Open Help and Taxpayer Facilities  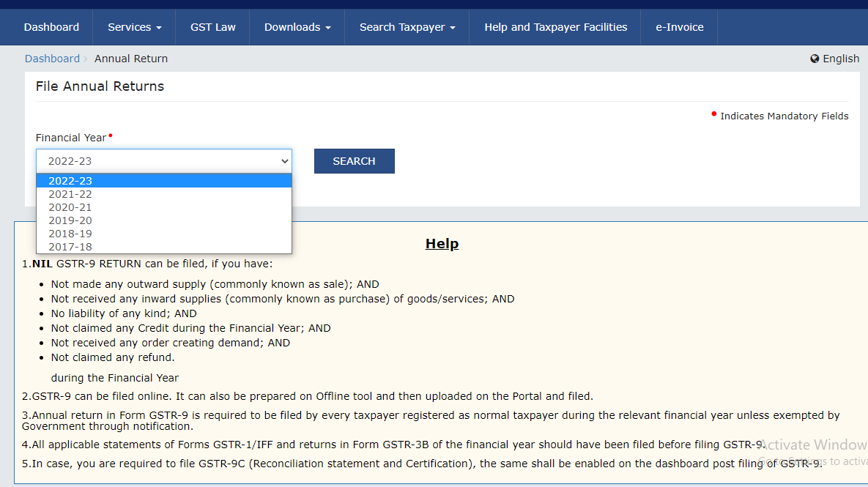[x=555, y=27]
